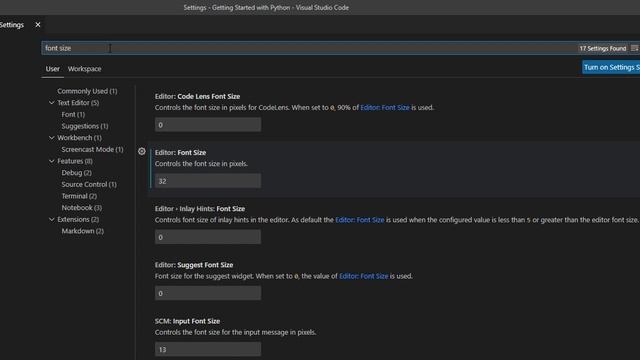Click 'Editor: Suggest Font Size' setting title
This screenshot has height=360, width=640.
tap(194, 265)
